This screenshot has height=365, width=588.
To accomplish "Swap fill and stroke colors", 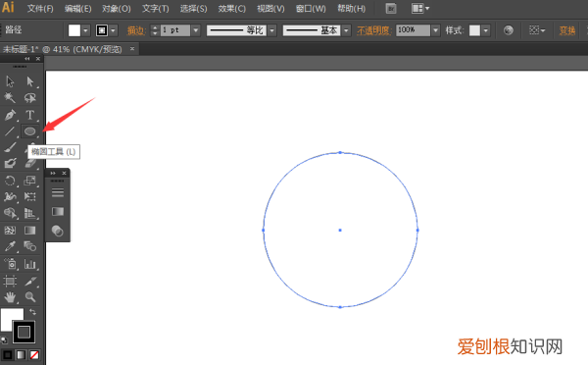I will pyautogui.click(x=33, y=312).
